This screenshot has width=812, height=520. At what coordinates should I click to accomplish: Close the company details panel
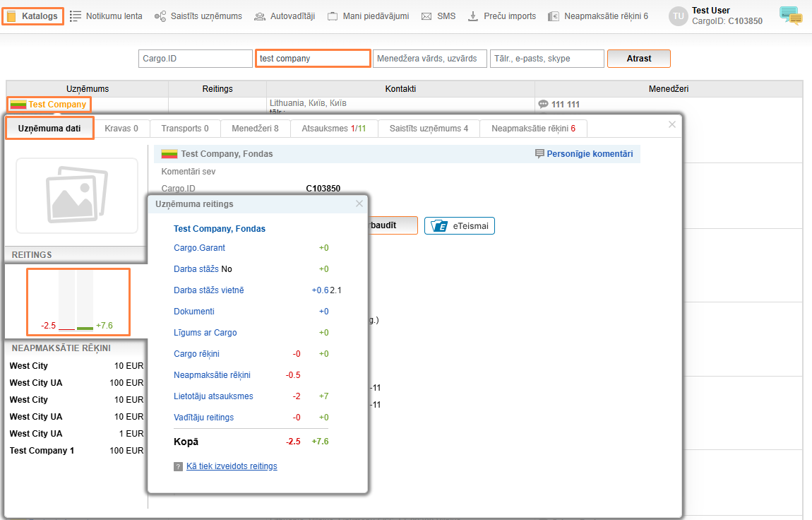point(672,124)
